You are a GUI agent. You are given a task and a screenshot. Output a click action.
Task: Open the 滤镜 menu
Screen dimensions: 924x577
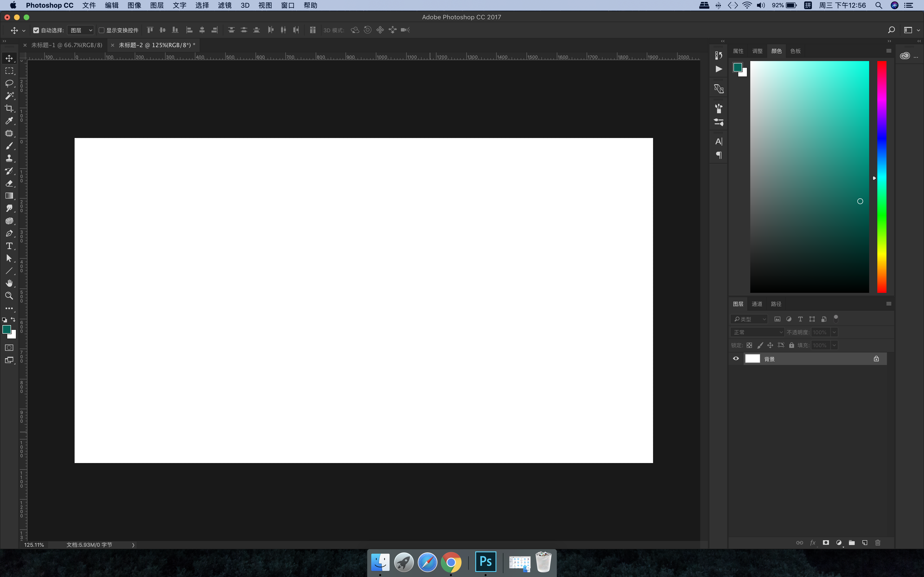(225, 5)
